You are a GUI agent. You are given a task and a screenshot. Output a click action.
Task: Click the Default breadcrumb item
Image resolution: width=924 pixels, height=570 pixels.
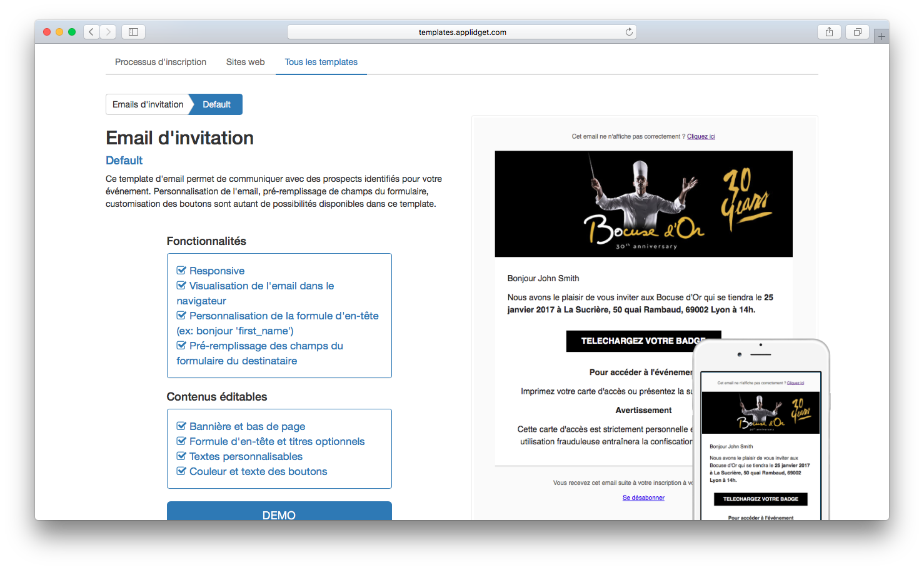pos(216,104)
